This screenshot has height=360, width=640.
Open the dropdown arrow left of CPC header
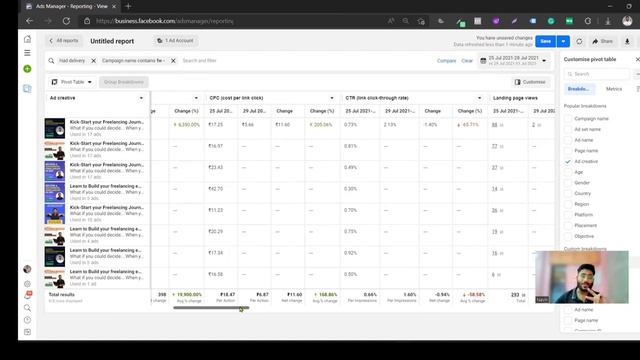click(196, 98)
